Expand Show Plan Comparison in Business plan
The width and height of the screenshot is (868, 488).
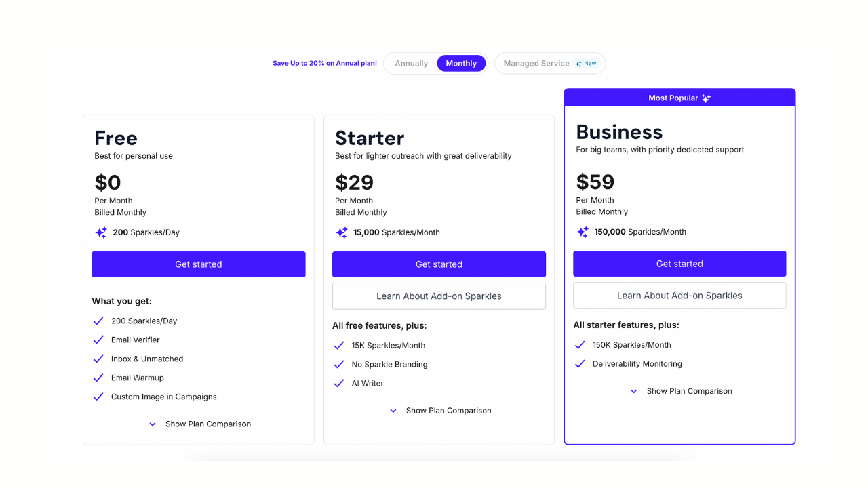[x=682, y=391]
